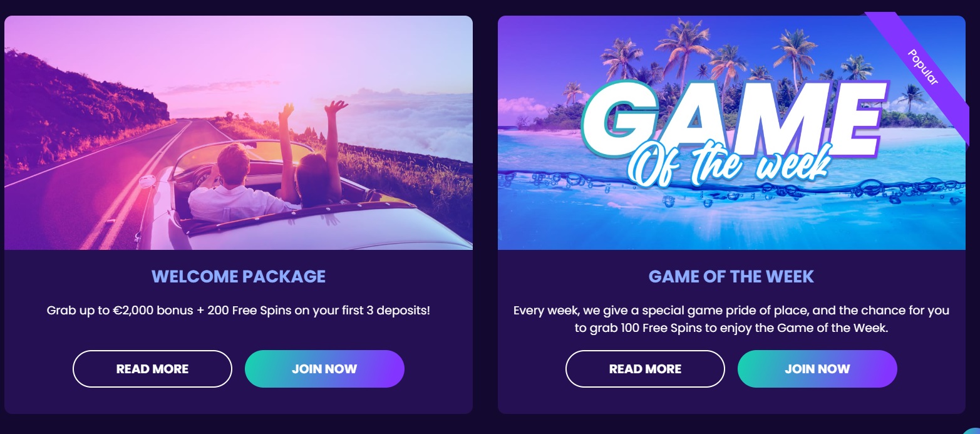Open READ MORE for Game of the Week
980x434 pixels.
(645, 369)
